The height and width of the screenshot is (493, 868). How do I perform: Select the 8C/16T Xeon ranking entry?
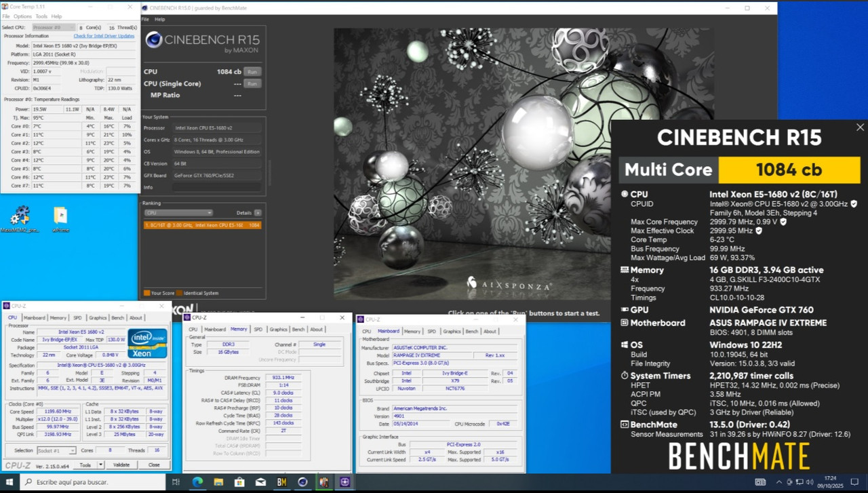coord(202,224)
